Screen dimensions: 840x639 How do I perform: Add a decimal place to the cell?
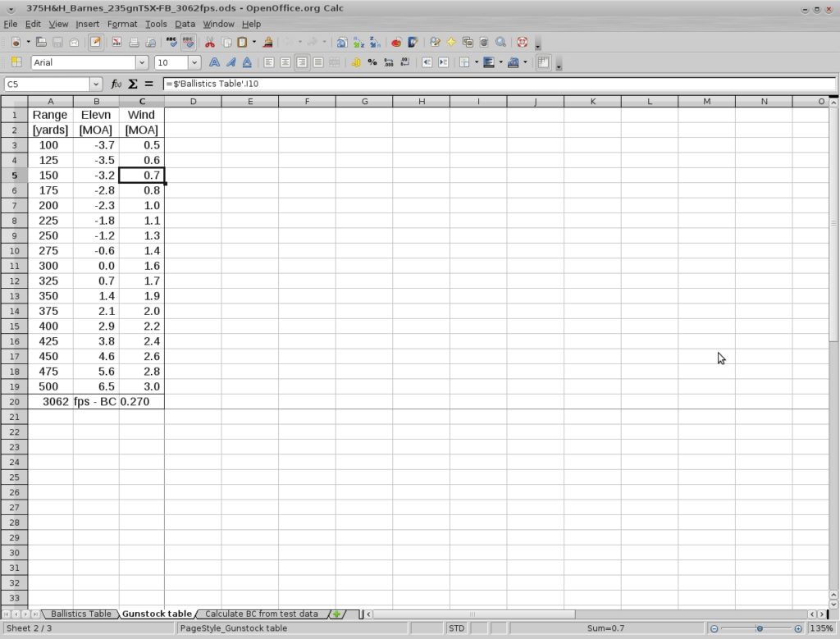tap(387, 62)
